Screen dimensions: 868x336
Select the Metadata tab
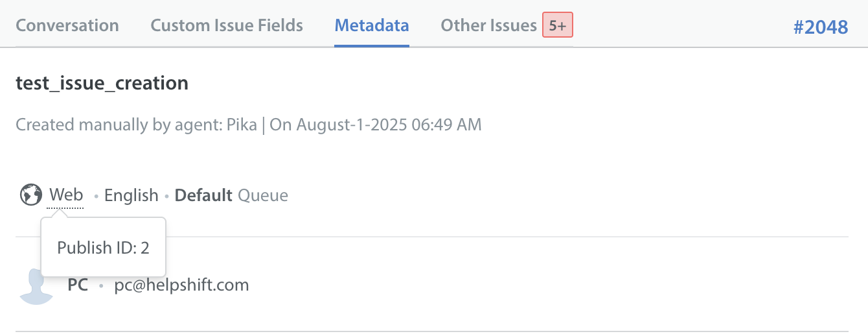372,26
